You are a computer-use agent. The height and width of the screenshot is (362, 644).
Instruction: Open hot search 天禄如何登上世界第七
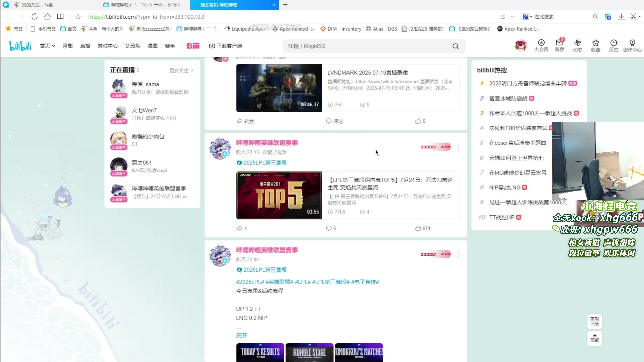click(x=517, y=158)
